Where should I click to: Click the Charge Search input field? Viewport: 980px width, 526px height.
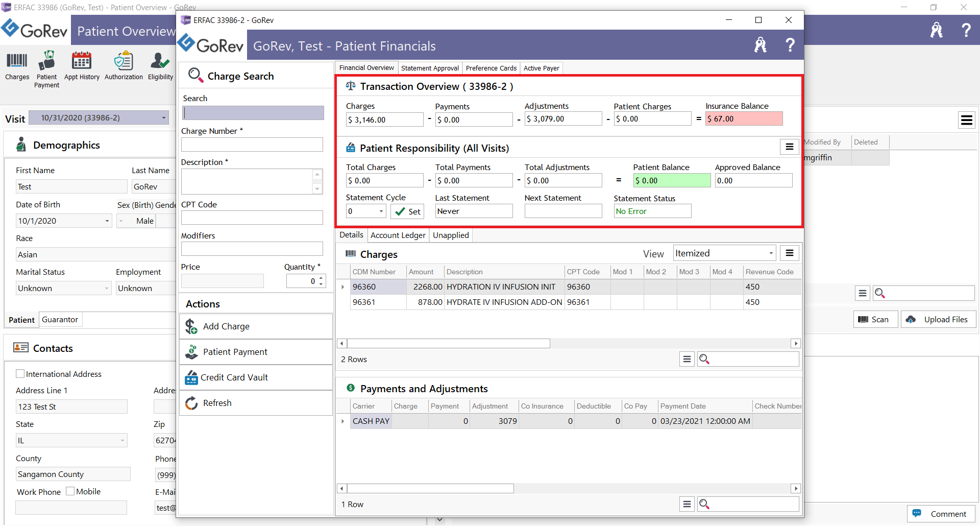[x=253, y=113]
